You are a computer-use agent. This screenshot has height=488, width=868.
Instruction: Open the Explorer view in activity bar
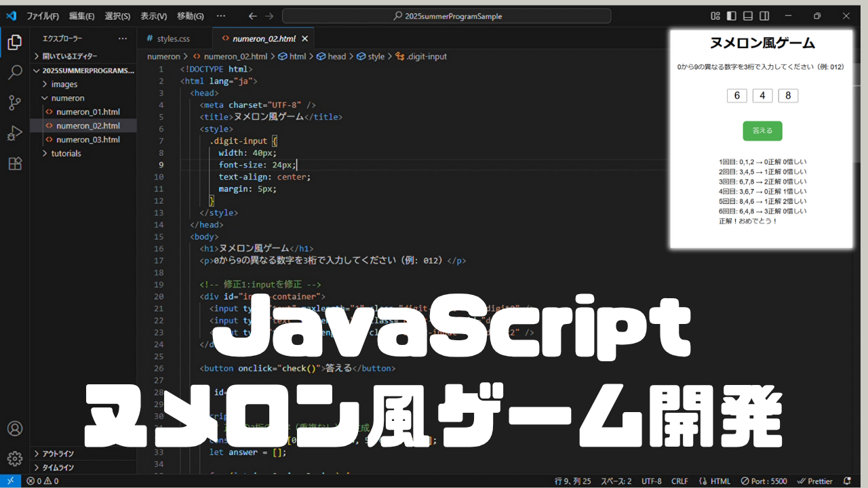click(14, 43)
